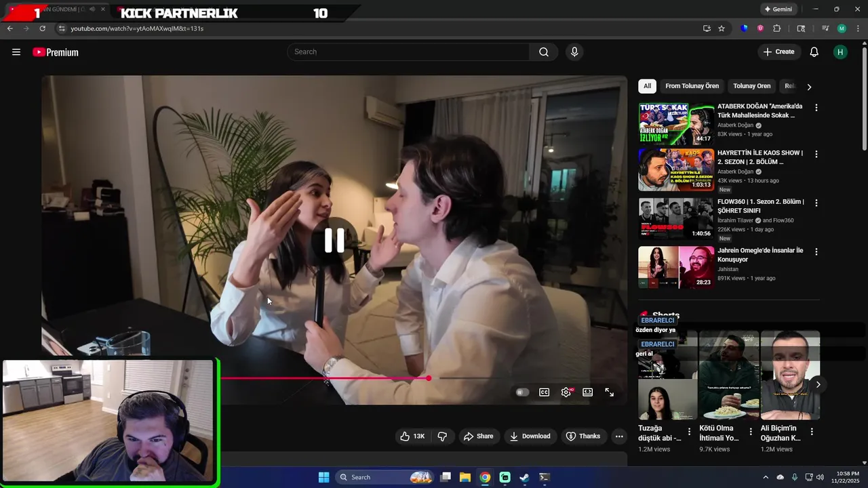Select the All filter chip
Image resolution: width=868 pixels, height=488 pixels.
(648, 86)
